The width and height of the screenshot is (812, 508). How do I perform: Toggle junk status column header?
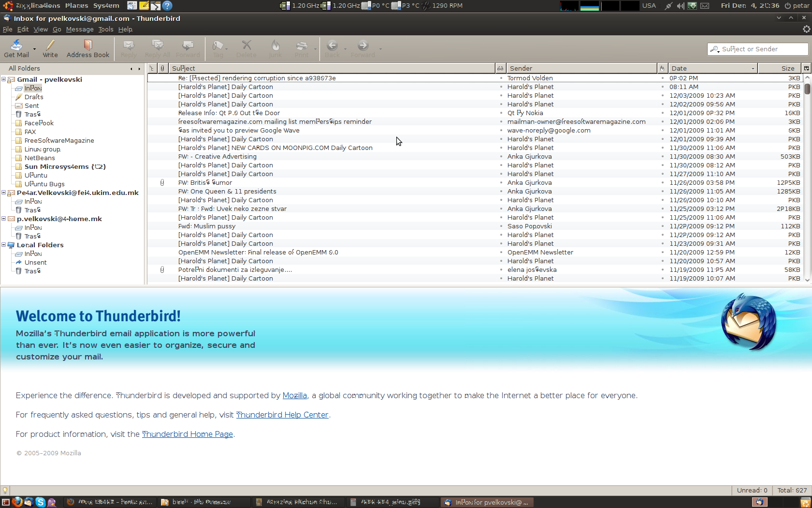(662, 68)
